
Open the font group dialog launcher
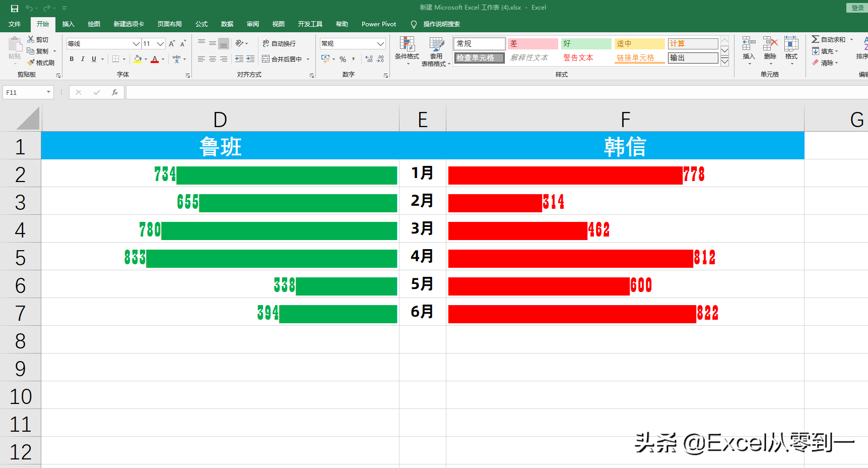(x=188, y=76)
